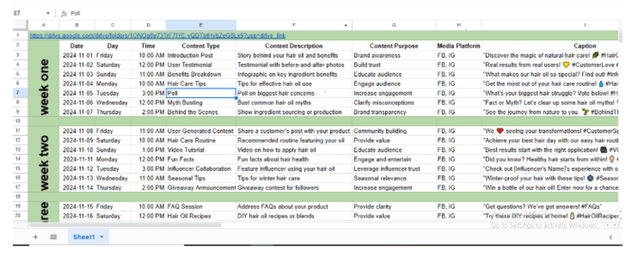Viewport: 644px width, 258px height.
Task: Open the name box dropdown arrow
Action: (48, 13)
